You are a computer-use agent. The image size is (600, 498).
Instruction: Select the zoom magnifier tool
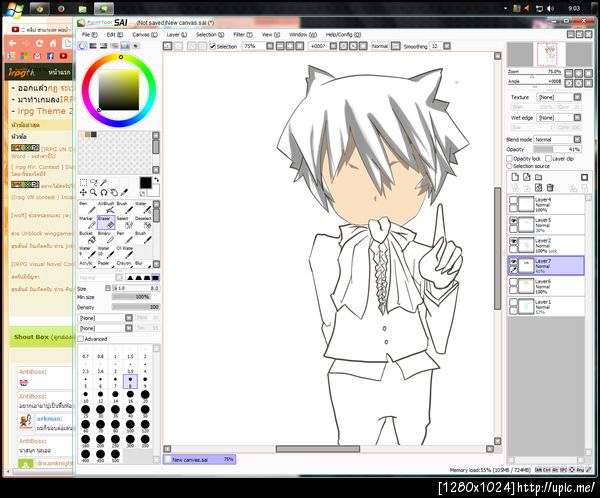tap(93, 192)
